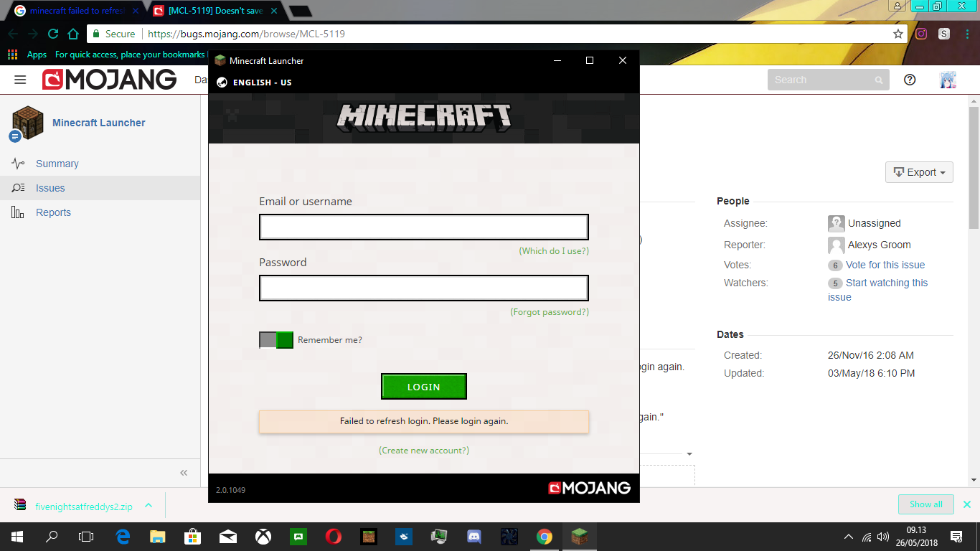This screenshot has width=980, height=551.
Task: Open Apps shortcut in bookmarks bar
Action: [27, 55]
